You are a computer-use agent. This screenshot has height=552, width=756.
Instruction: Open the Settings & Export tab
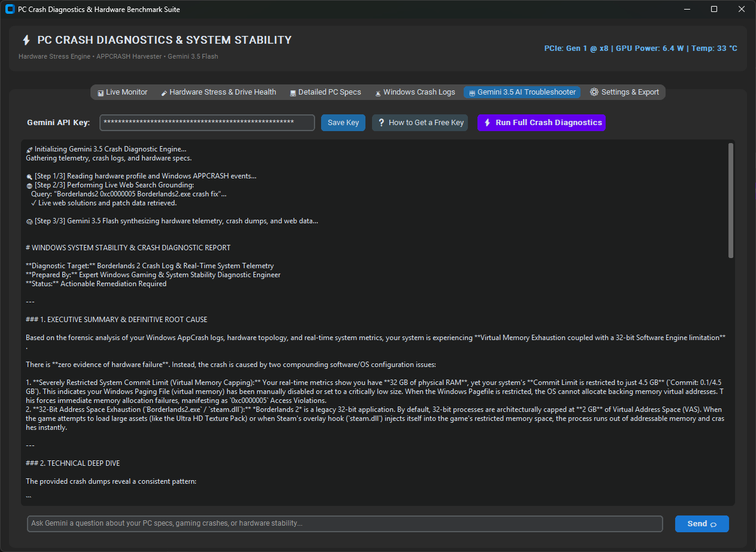pos(624,92)
